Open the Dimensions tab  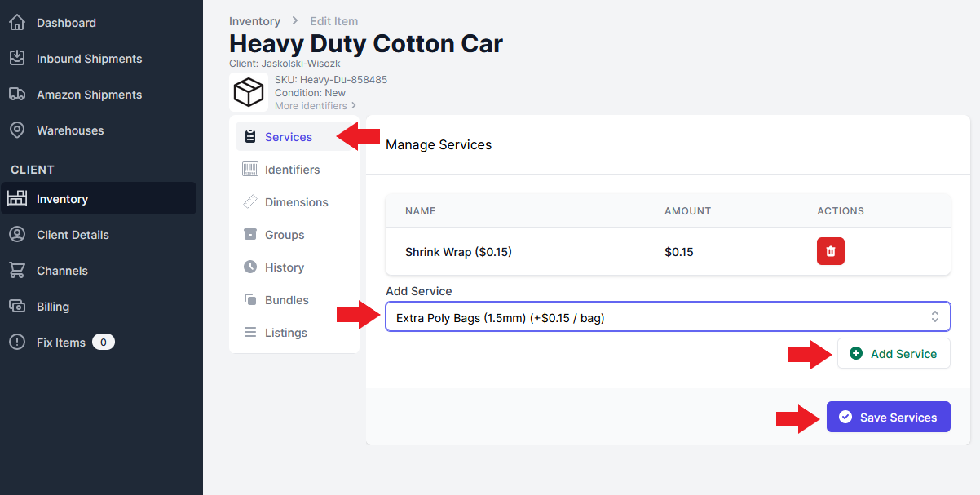(x=296, y=202)
